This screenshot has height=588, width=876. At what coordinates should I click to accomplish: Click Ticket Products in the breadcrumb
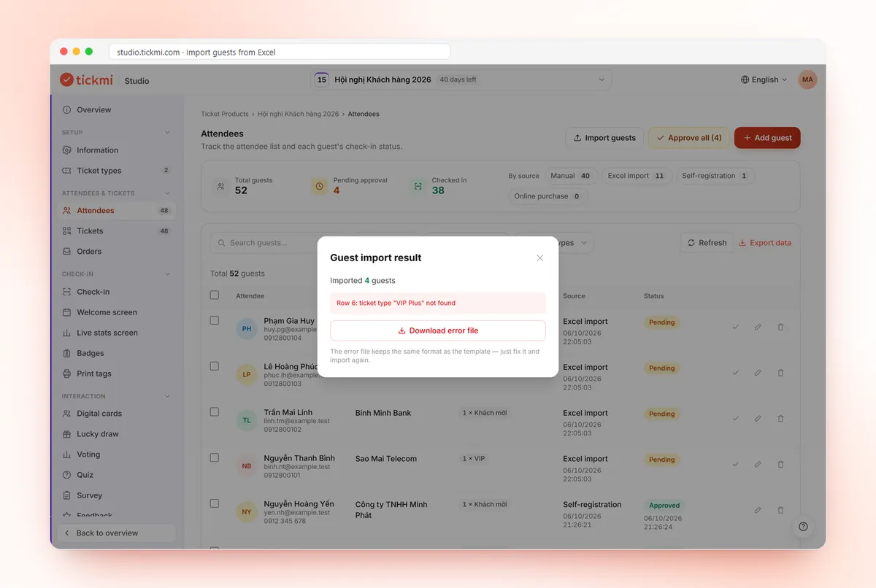[x=225, y=114]
